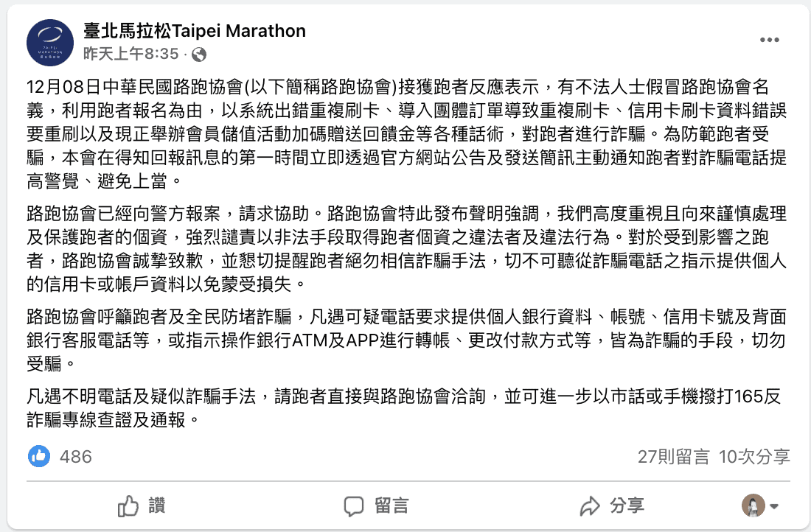
Task: Open the 臺北馬拉松Taipei Marathon page name link
Action: click(x=195, y=31)
